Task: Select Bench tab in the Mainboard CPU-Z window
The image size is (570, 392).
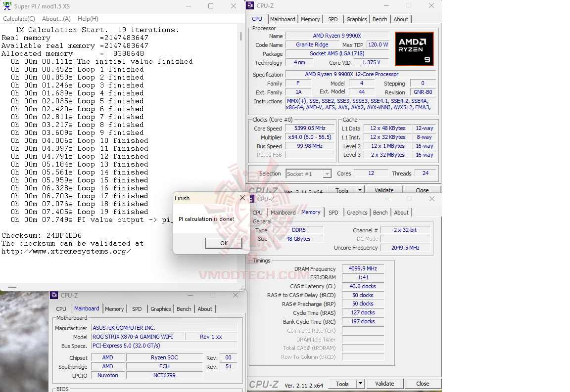Action: pos(184,309)
